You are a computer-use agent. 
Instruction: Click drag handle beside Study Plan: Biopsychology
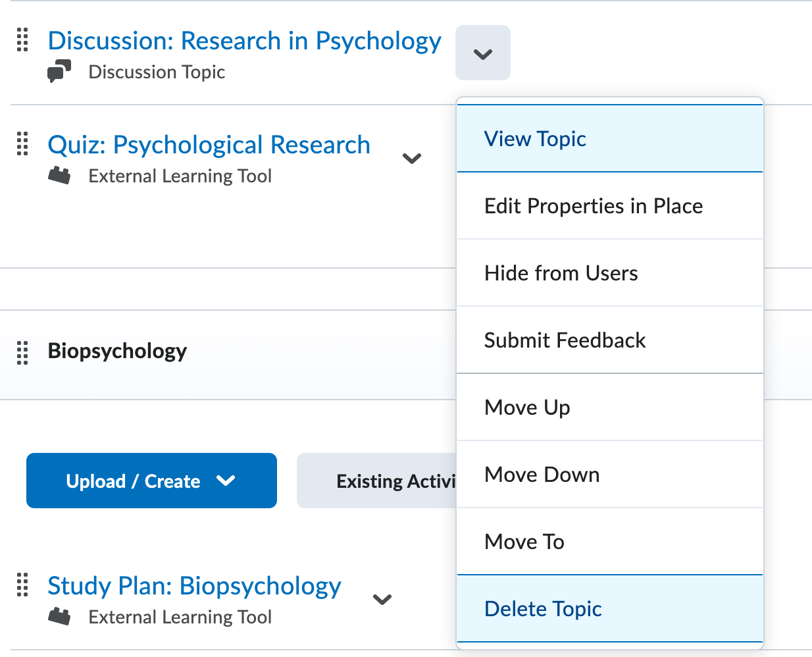(x=22, y=585)
